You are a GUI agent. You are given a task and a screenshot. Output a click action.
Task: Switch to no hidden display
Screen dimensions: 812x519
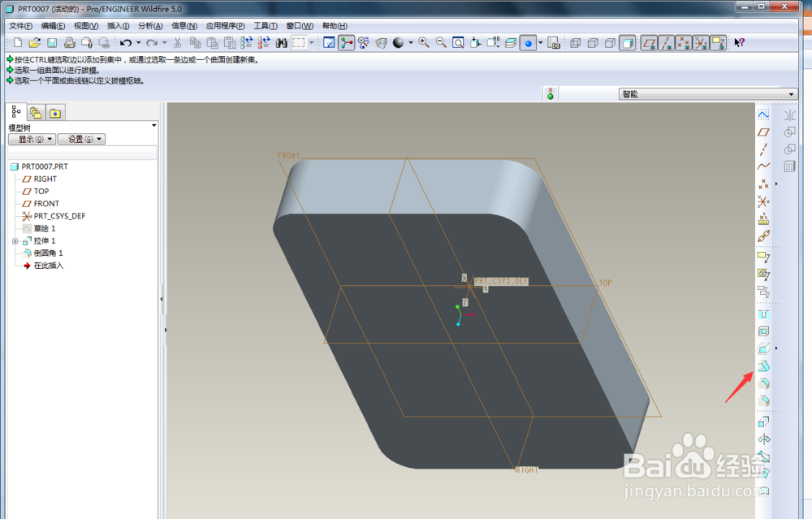(x=610, y=43)
